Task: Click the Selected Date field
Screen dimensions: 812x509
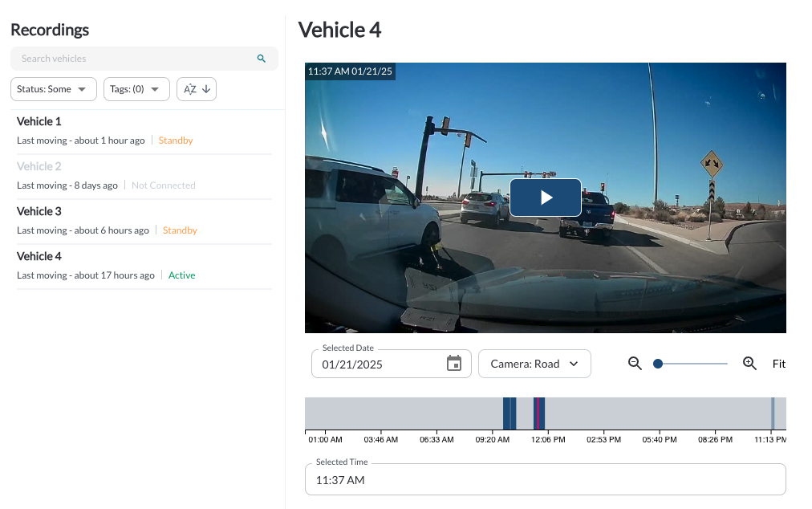Action: click(377, 364)
